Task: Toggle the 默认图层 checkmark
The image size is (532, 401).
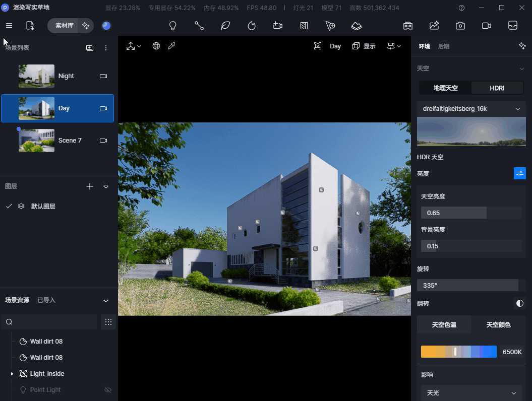Action: [9, 206]
